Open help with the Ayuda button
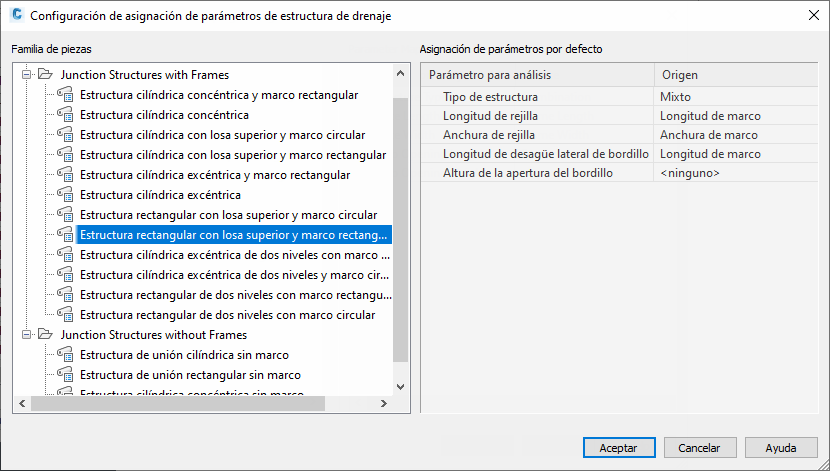Image resolution: width=830 pixels, height=471 pixels. 780,448
